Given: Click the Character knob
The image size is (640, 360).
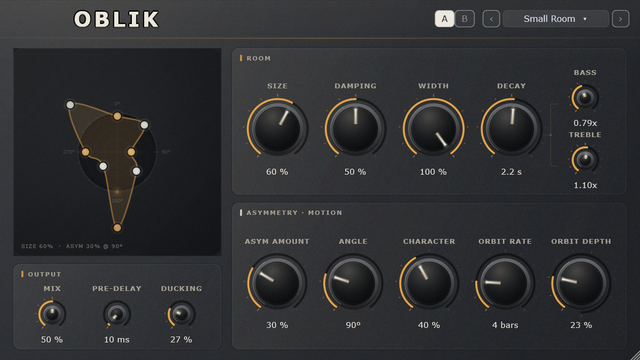Looking at the screenshot, I should 429,282.
